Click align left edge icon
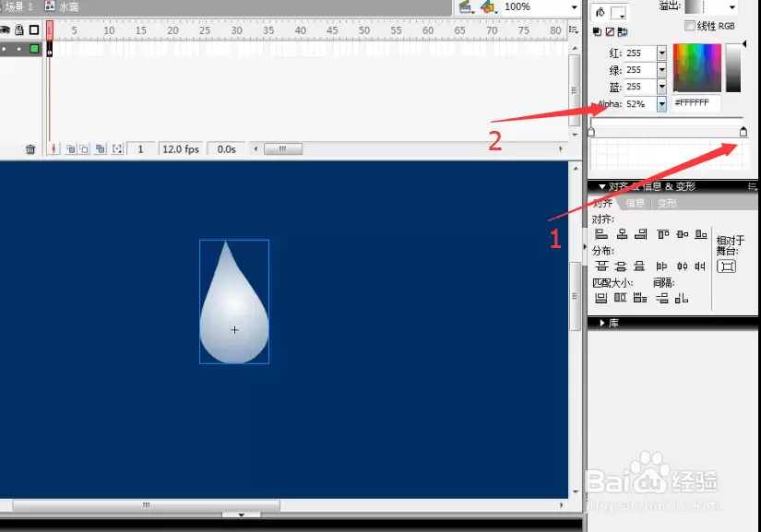The width and height of the screenshot is (761, 532). point(601,234)
